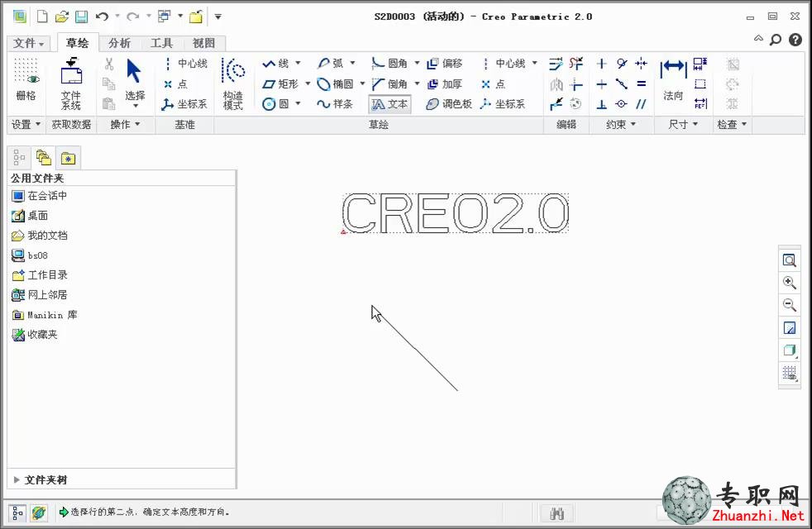Click the open file folder icon
812x529 pixels.
pos(62,17)
